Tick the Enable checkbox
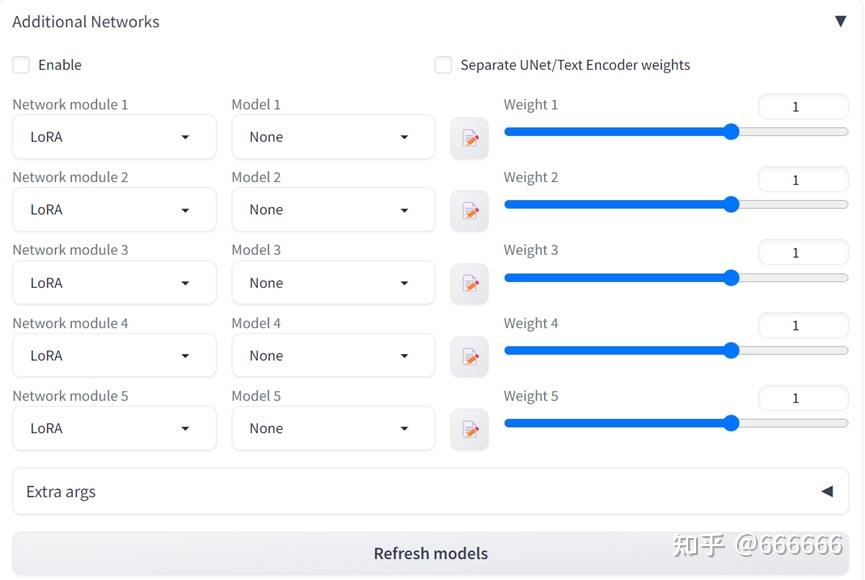Viewport: 865px width, 580px height. pos(21,65)
